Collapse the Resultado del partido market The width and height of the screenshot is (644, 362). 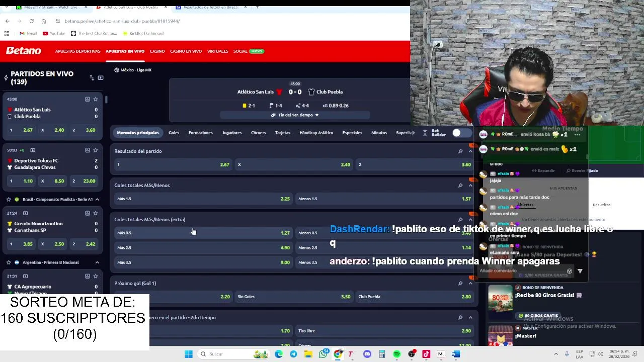click(470, 151)
